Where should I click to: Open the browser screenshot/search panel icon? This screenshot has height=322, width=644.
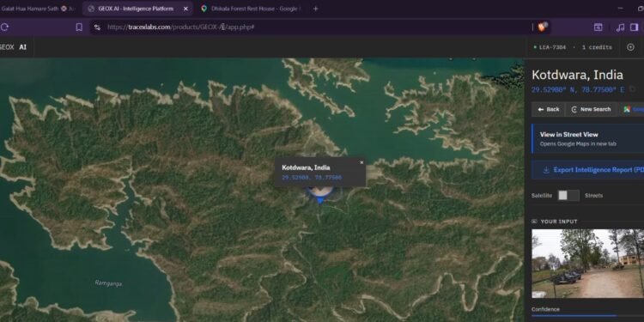point(598,27)
